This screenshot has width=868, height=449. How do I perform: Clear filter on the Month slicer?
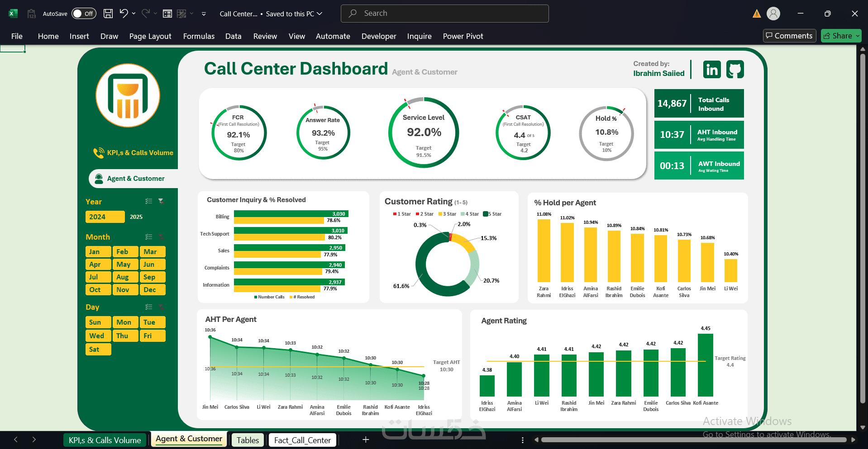tap(161, 236)
